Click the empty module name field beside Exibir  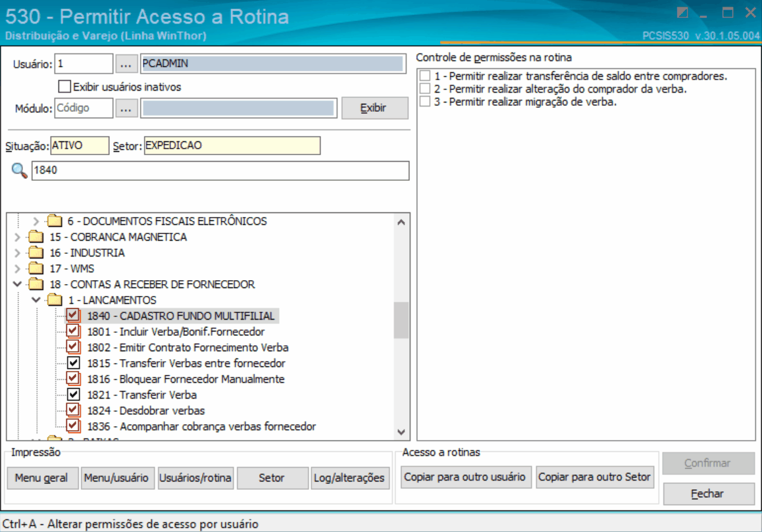coord(239,108)
